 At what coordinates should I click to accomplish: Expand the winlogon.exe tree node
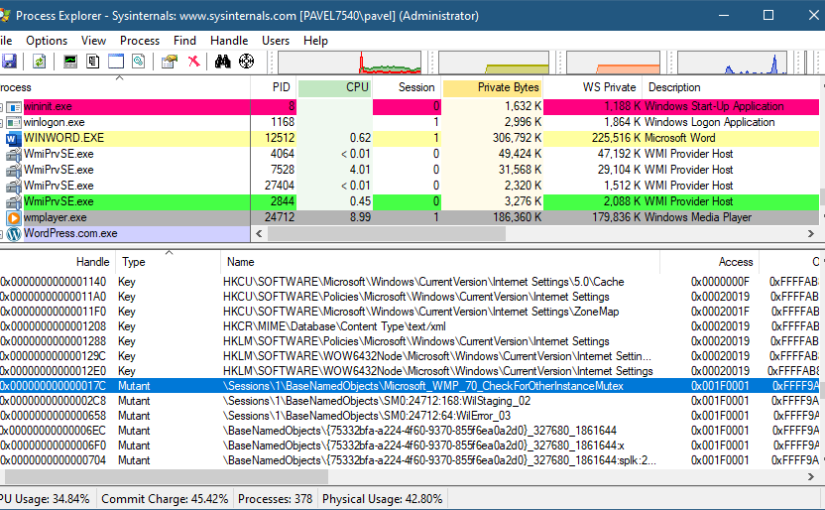2,122
